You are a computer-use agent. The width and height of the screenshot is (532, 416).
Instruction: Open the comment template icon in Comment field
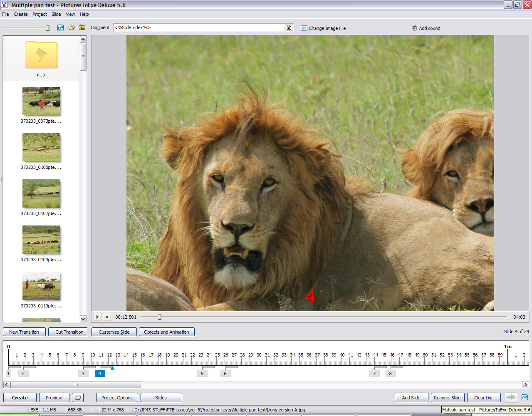(x=289, y=28)
